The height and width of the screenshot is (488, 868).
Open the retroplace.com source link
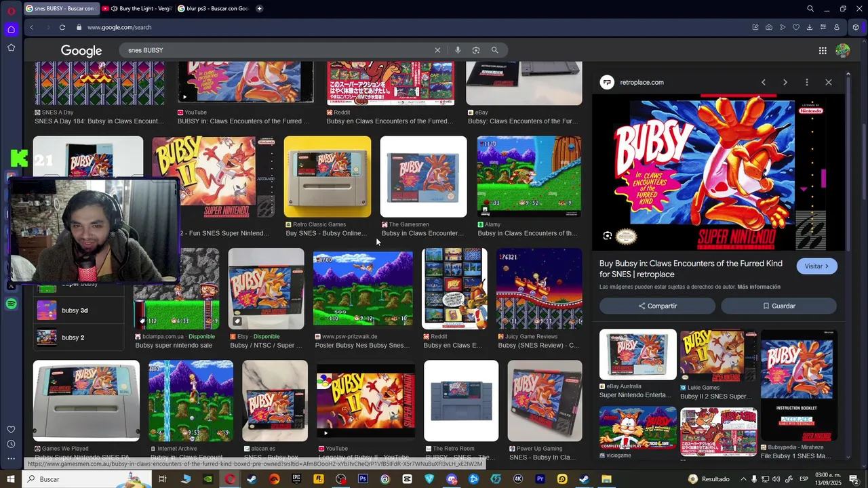click(642, 82)
